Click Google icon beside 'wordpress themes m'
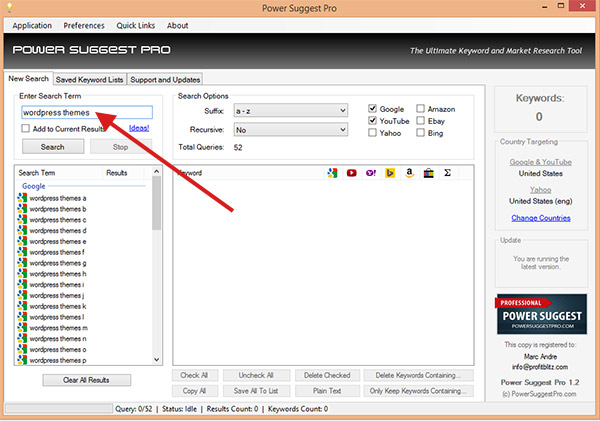The width and height of the screenshot is (600, 421). coord(22,328)
